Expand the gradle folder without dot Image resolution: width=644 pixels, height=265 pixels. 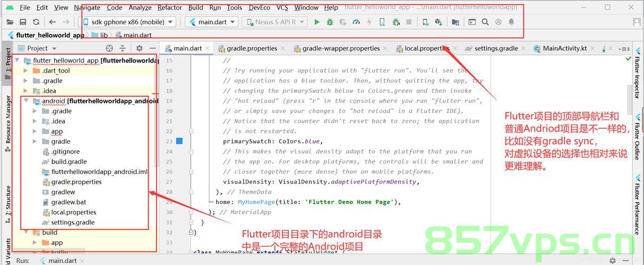[x=35, y=142]
